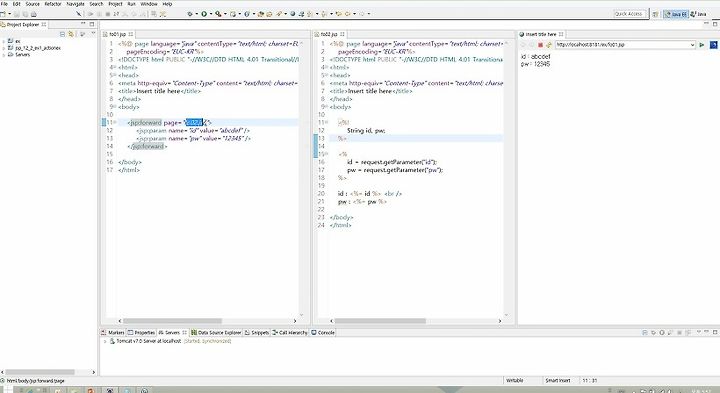This screenshot has width=720, height=393.
Task: Open the Navigate menu
Action: (75, 4)
